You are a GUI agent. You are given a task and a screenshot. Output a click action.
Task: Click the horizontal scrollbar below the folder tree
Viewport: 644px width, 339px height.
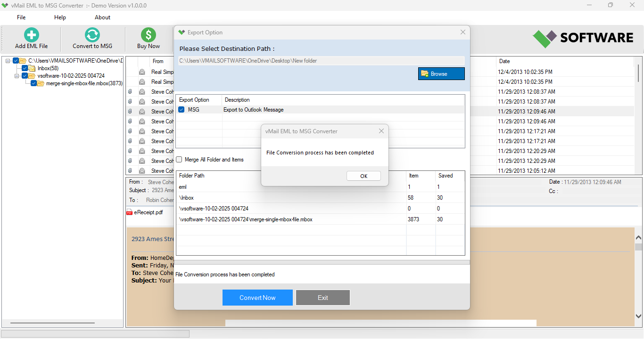[x=52, y=323]
